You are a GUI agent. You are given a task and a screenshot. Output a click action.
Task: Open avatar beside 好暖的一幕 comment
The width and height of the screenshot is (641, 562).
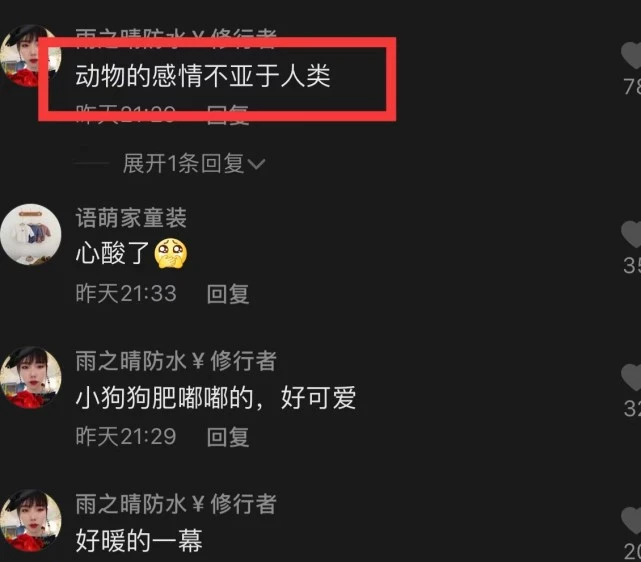(x=31, y=520)
